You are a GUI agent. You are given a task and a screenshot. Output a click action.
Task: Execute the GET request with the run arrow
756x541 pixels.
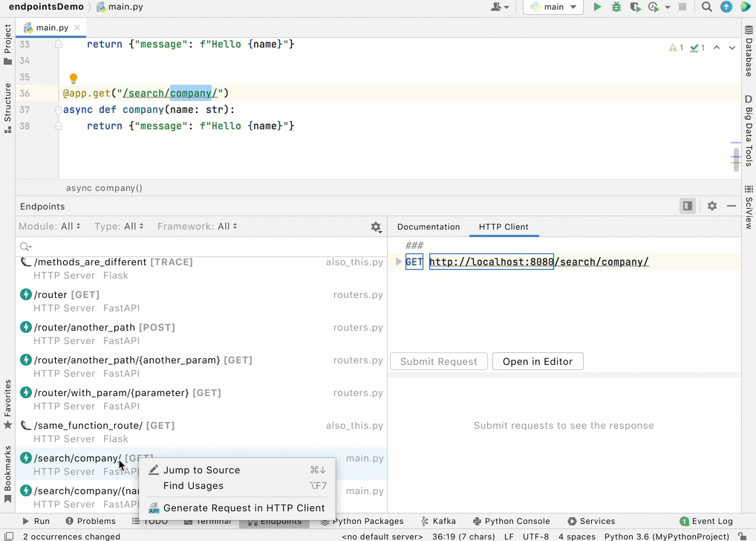(x=399, y=262)
